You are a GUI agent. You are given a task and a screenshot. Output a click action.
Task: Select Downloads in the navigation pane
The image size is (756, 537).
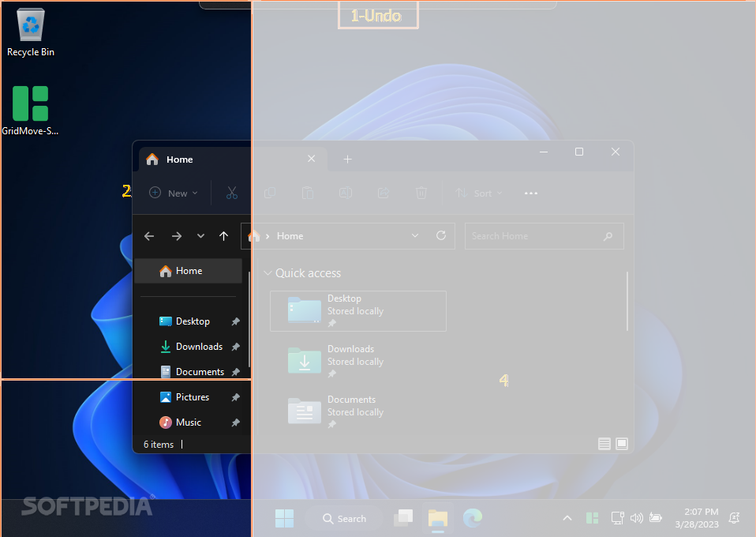199,347
